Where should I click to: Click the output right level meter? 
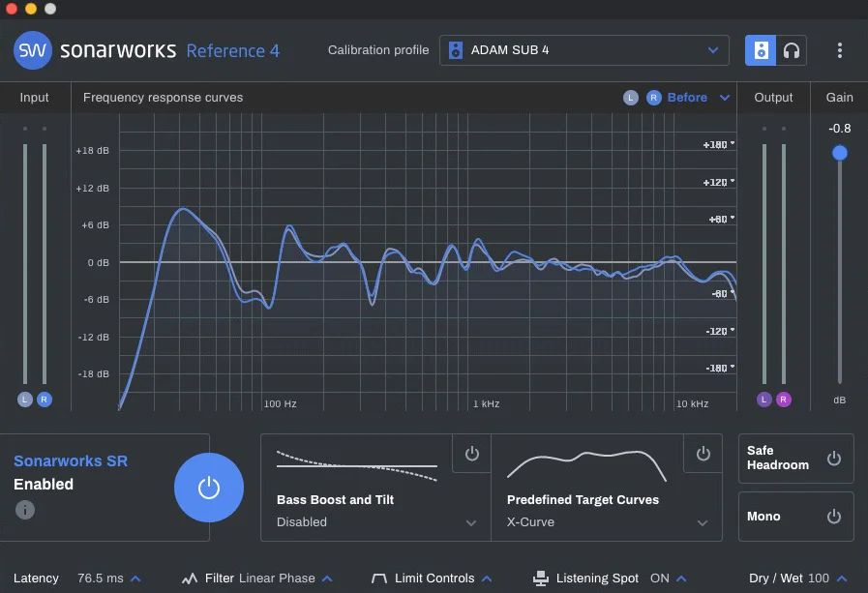coord(783,264)
